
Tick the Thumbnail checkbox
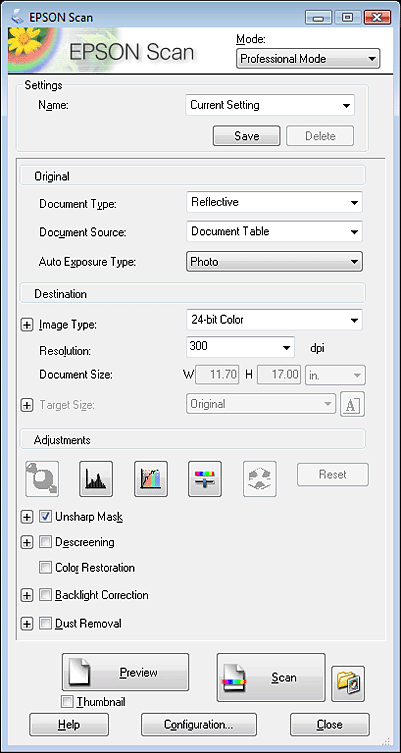[x=67, y=702]
